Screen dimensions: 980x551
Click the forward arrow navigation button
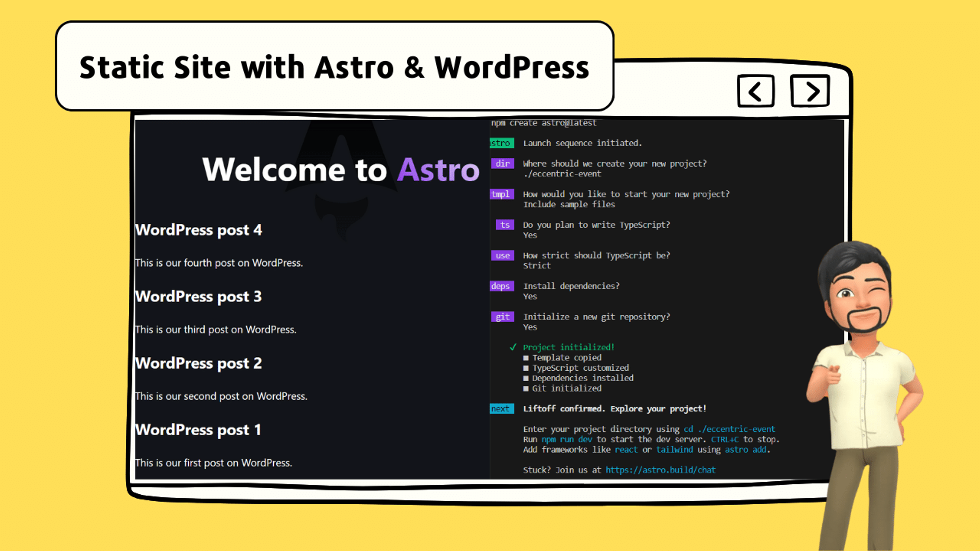click(810, 91)
